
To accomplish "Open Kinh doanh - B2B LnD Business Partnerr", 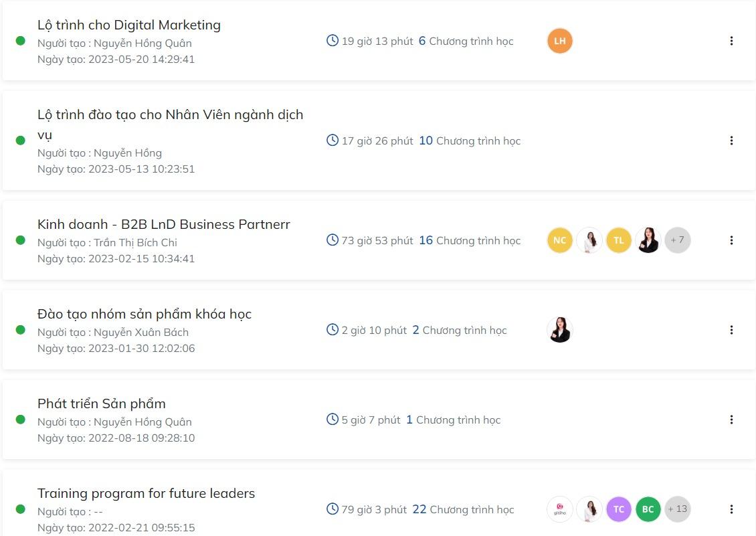I will [x=164, y=224].
